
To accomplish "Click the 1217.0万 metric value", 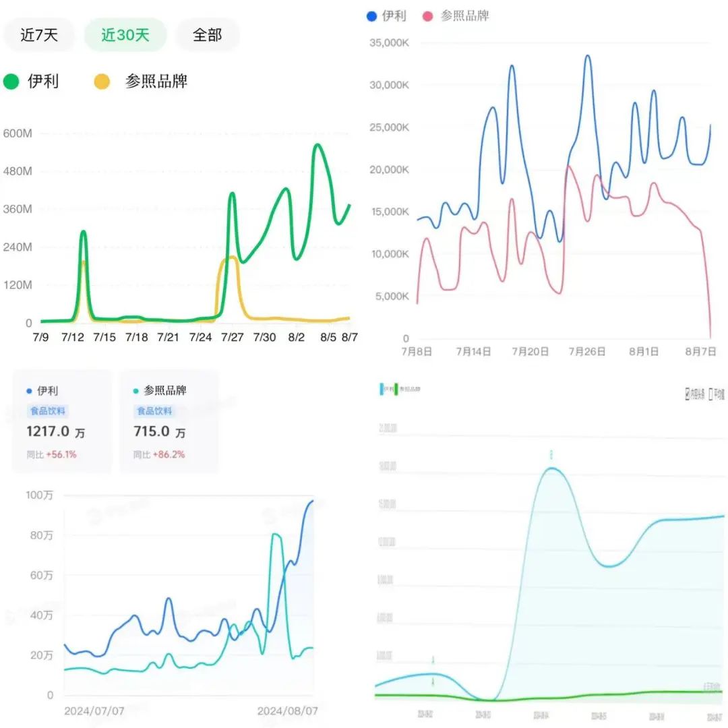I will tap(57, 432).
